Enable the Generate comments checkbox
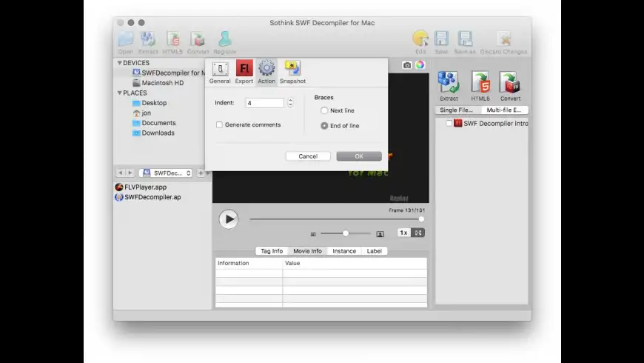Viewport: 644px width, 363px height. 219,124
